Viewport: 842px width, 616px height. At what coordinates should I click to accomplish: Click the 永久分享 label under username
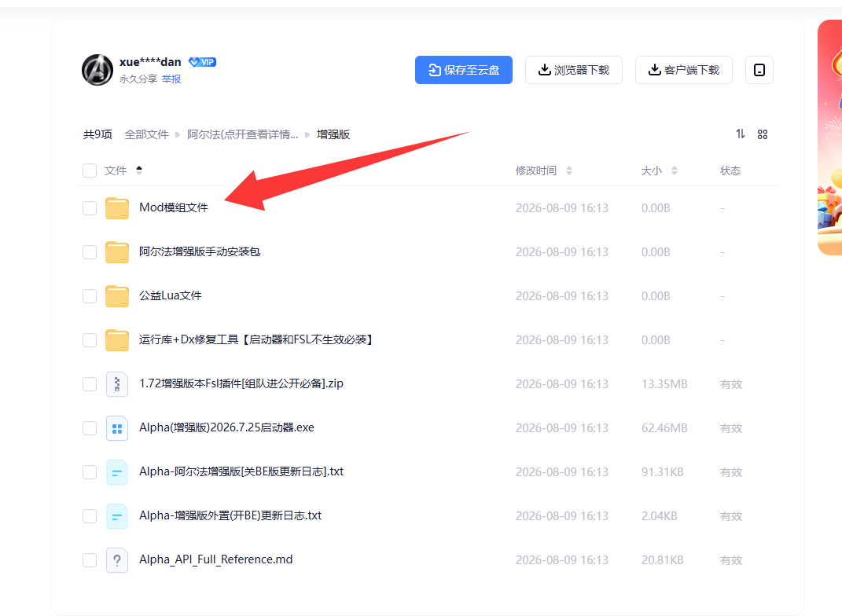(138, 79)
